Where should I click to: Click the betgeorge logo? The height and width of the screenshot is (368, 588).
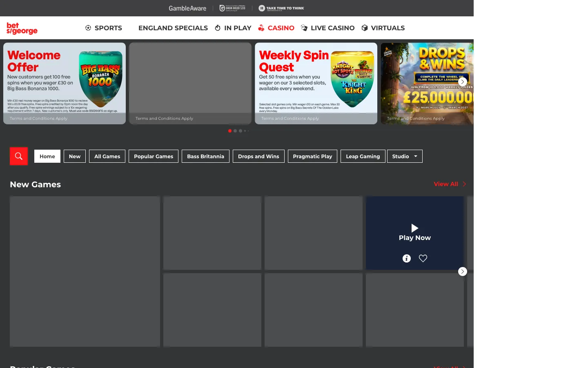22,28
